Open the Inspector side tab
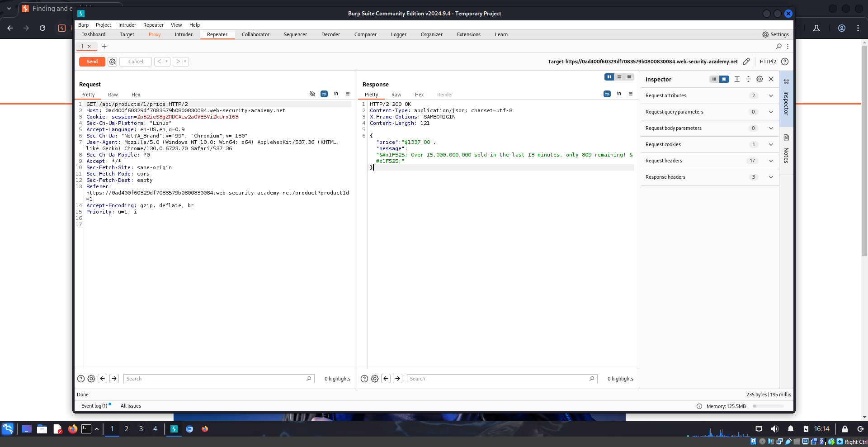This screenshot has height=447, width=868. point(786,99)
